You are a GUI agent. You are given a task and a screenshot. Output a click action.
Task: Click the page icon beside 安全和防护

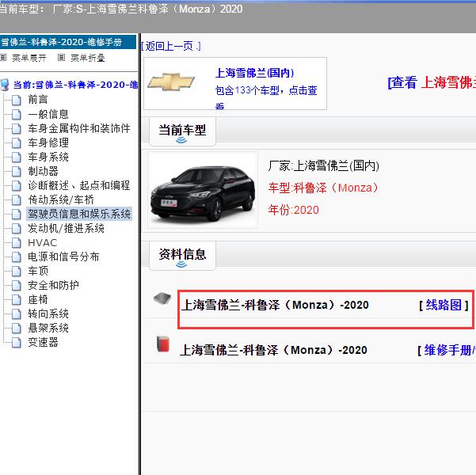[x=17, y=285]
